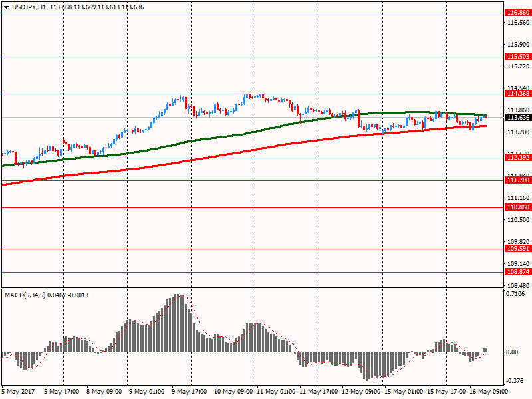This screenshot has height=399, width=532.
Task: Click the 10 May 09:00 time label
Action: coord(233,392)
